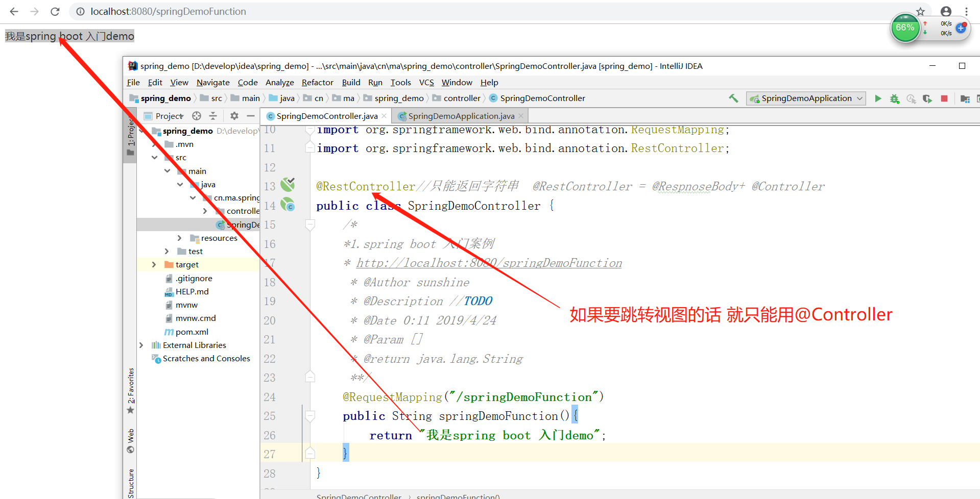Screen dimensions: 980x499
Task: Click the blue plus accelerator icon
Action: click(961, 28)
